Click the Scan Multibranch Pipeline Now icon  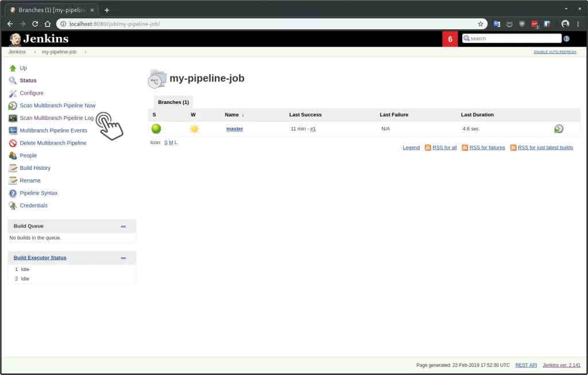click(x=13, y=106)
